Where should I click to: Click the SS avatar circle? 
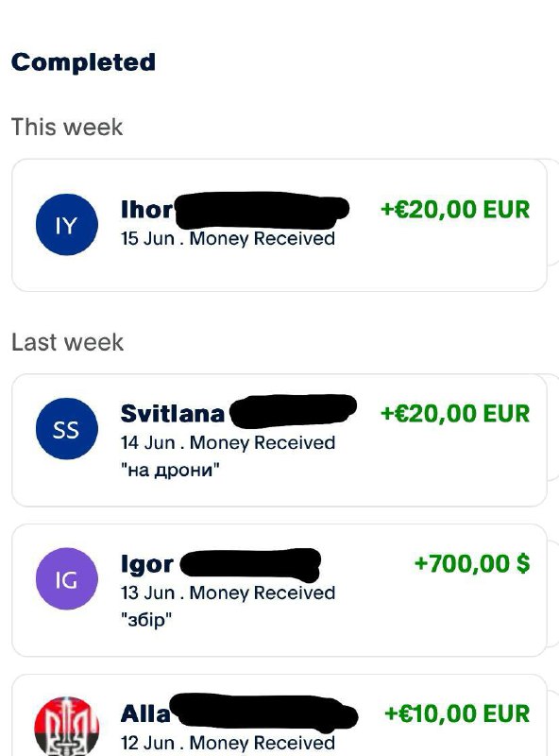point(66,429)
